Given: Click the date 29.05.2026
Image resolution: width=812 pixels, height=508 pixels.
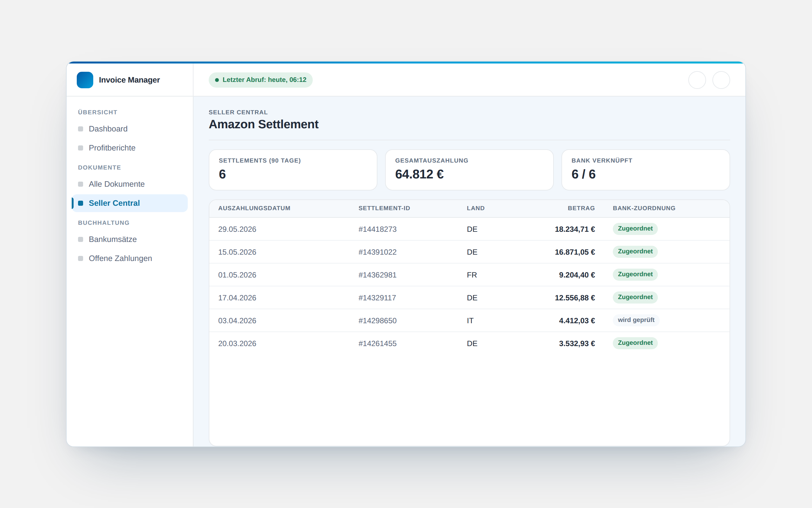Looking at the screenshot, I should click(x=237, y=229).
